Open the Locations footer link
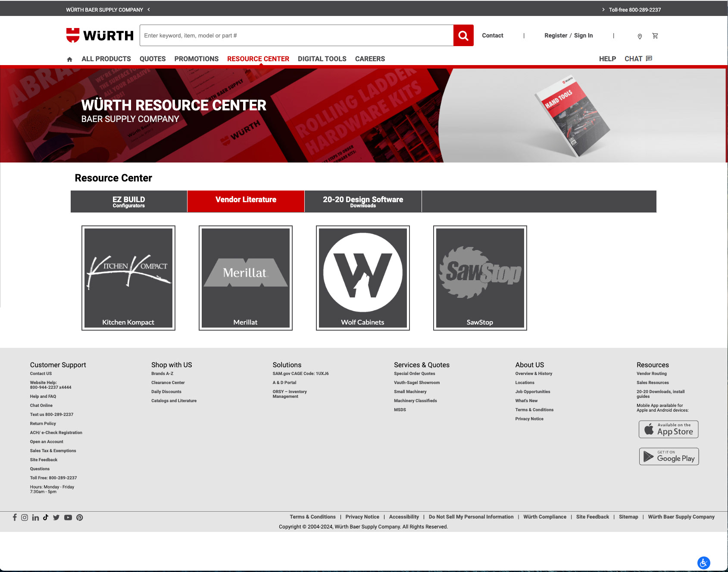Viewport: 728px width, 572px height. coord(525,383)
